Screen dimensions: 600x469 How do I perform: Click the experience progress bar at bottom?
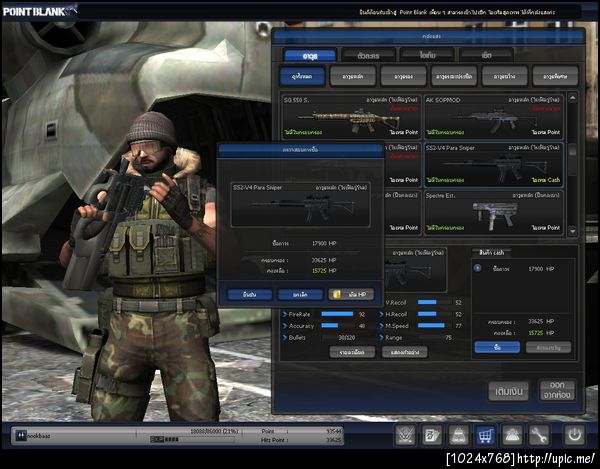pyautogui.click(x=192, y=440)
